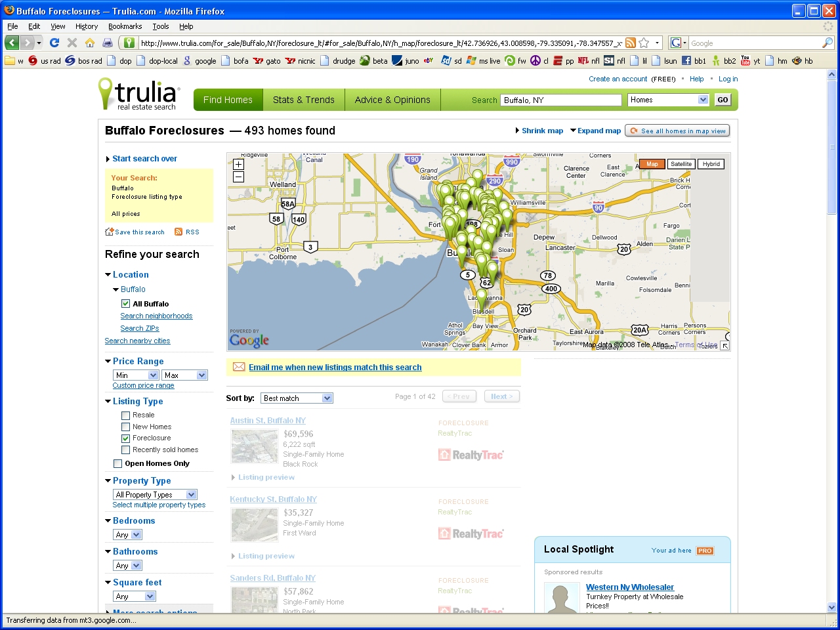Collapse the Location section
Viewport: 840px width, 630px height.
(x=108, y=275)
